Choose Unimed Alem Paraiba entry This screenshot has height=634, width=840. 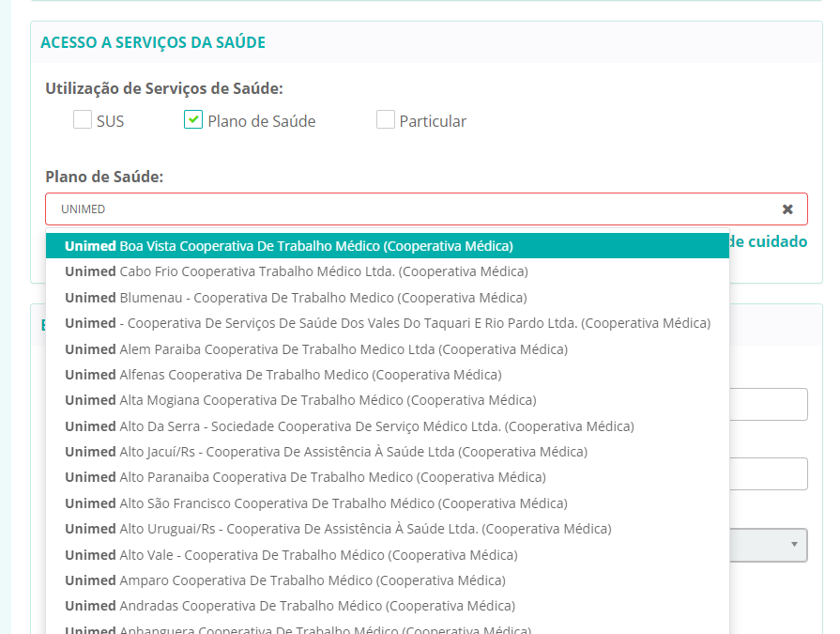point(315,349)
